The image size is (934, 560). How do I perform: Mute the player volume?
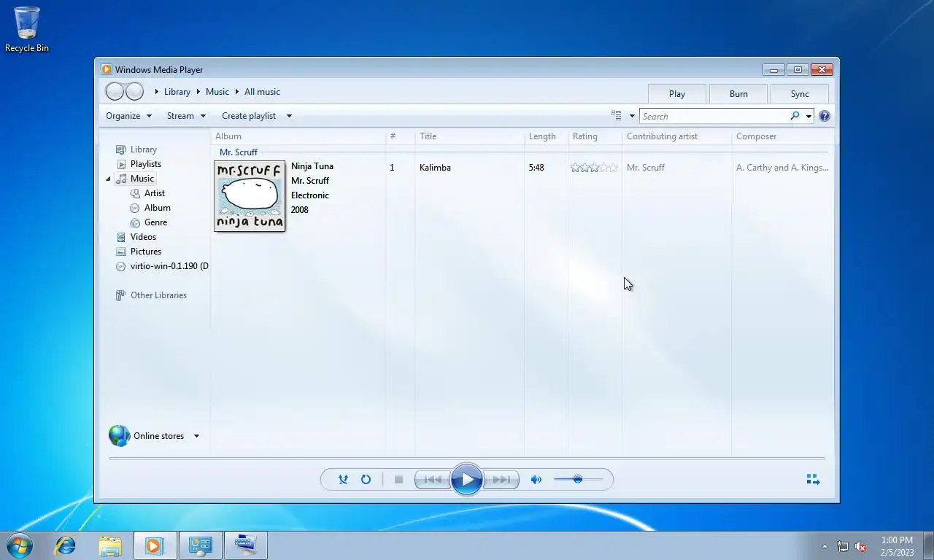coord(536,480)
